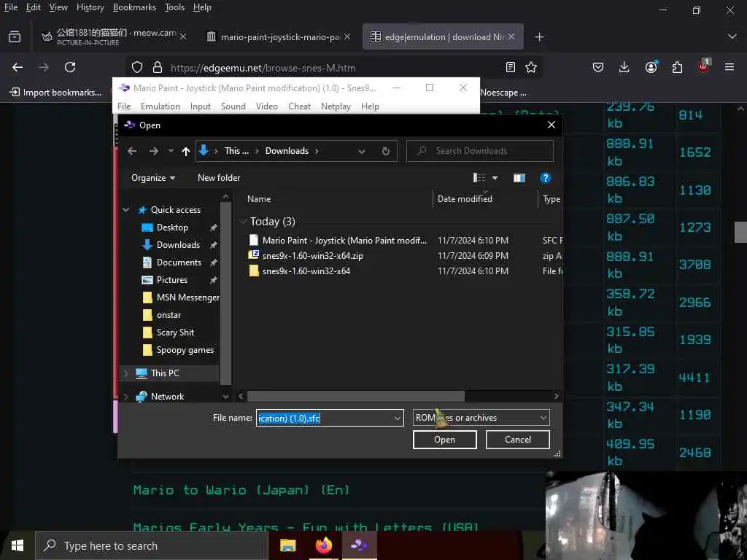Open dialog help question icon
Image resolution: width=747 pixels, height=560 pixels.
point(545,178)
